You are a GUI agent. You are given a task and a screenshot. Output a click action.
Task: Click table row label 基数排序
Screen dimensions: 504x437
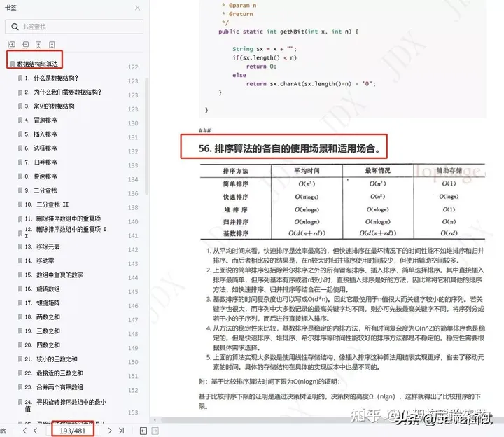236,233
